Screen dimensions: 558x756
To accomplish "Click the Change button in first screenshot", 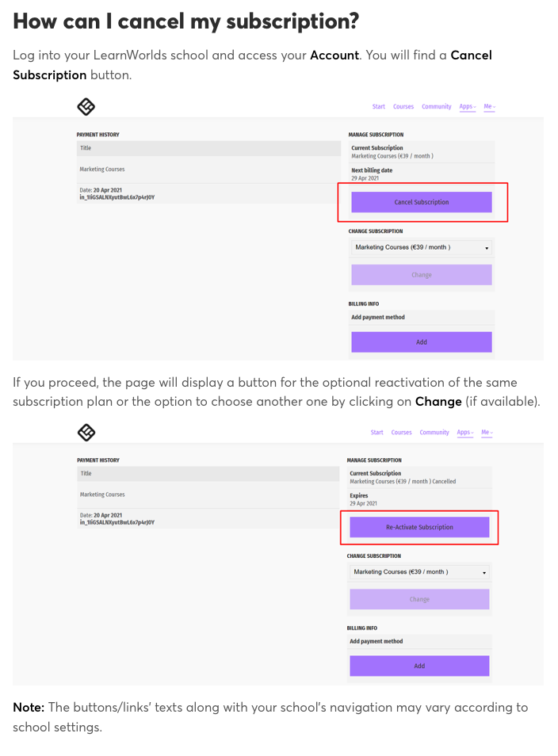I will coord(422,275).
